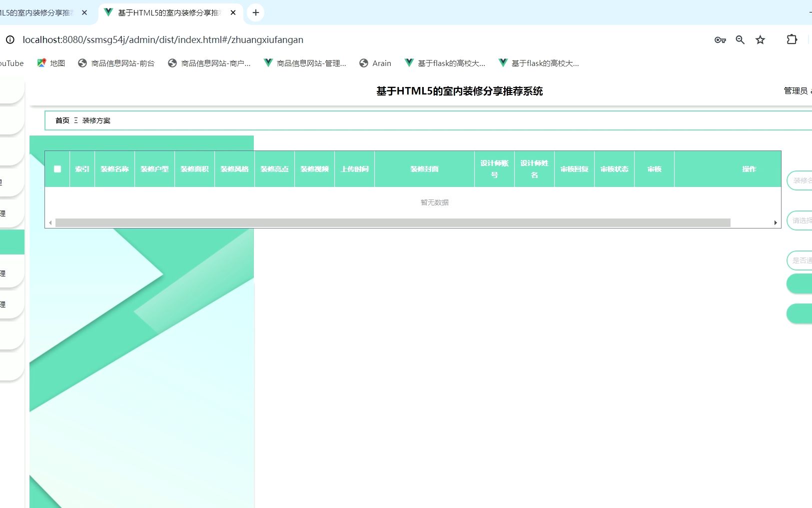Bookmark the page using the star icon
This screenshot has height=508, width=812.
click(760, 39)
